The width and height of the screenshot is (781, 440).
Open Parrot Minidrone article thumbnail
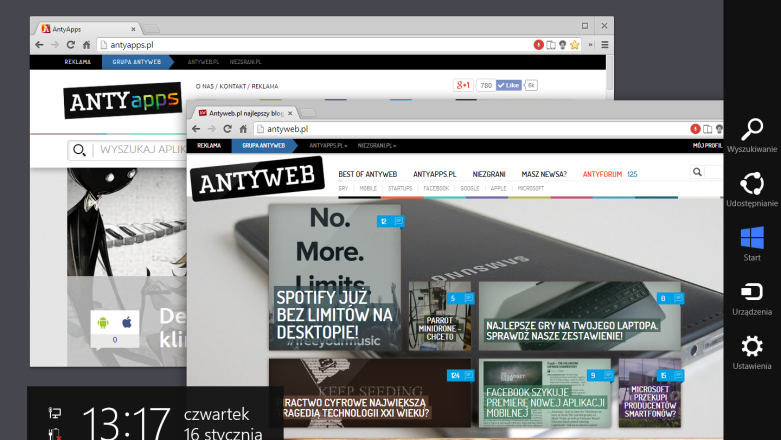click(440, 315)
